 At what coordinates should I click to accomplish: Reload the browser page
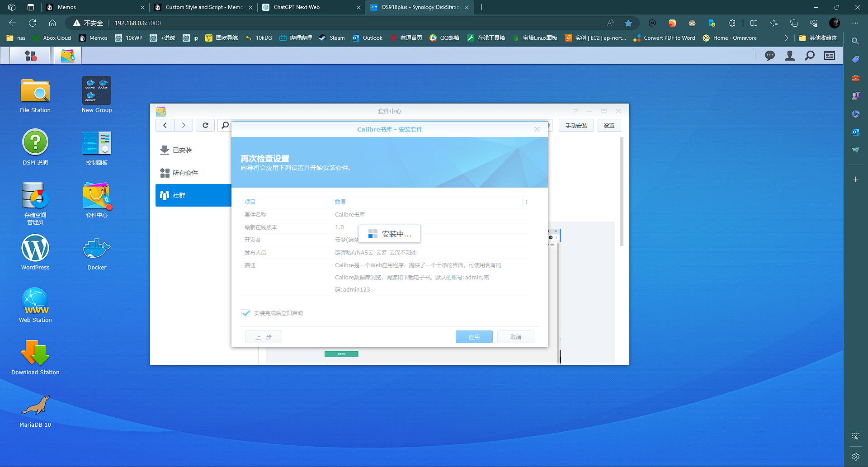pyautogui.click(x=33, y=23)
